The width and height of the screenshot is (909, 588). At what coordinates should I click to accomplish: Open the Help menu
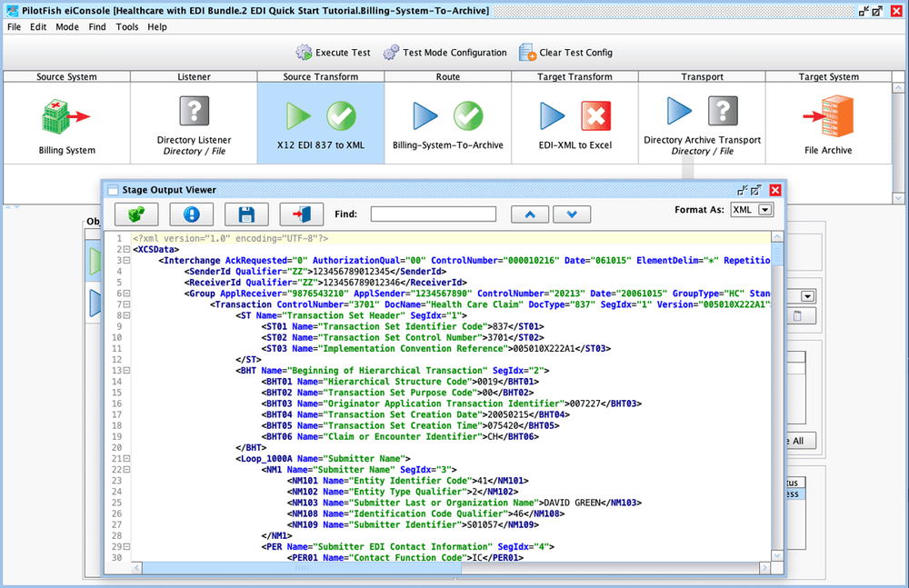(157, 26)
